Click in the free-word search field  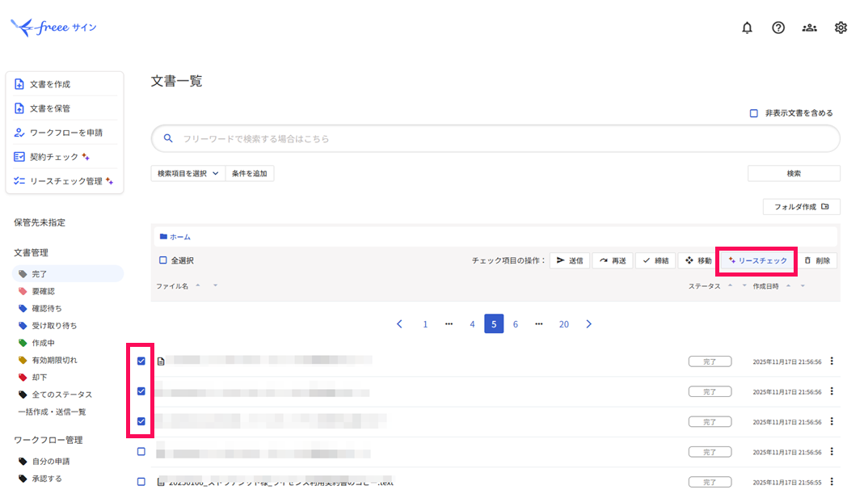pyautogui.click(x=495, y=138)
